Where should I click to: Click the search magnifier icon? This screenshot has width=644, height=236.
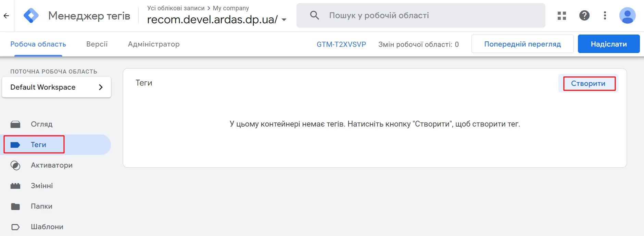pos(314,15)
